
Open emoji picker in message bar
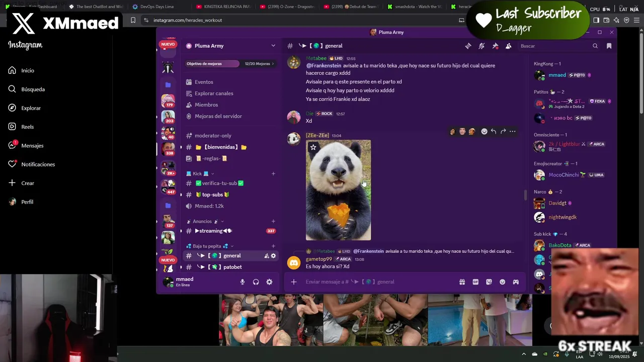(502, 282)
